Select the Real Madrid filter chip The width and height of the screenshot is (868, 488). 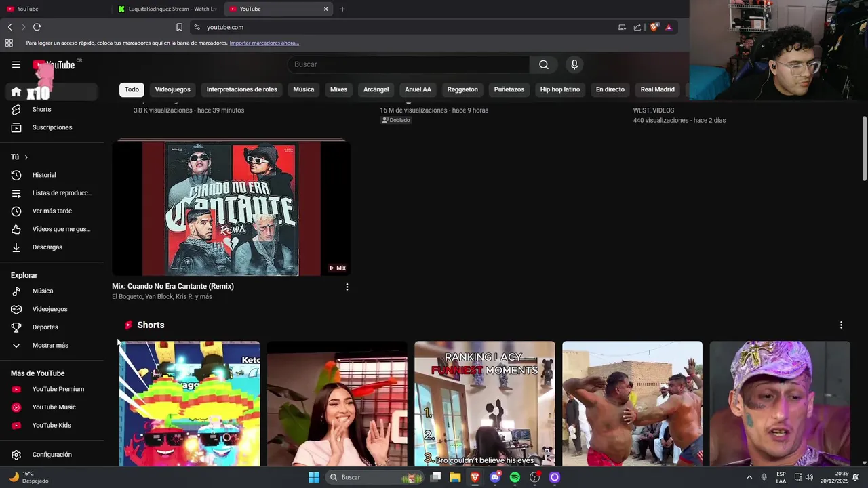(x=657, y=89)
